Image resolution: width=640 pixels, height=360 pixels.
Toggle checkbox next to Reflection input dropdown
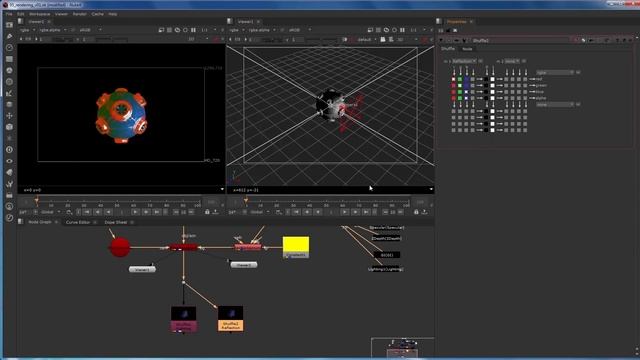[481, 61]
